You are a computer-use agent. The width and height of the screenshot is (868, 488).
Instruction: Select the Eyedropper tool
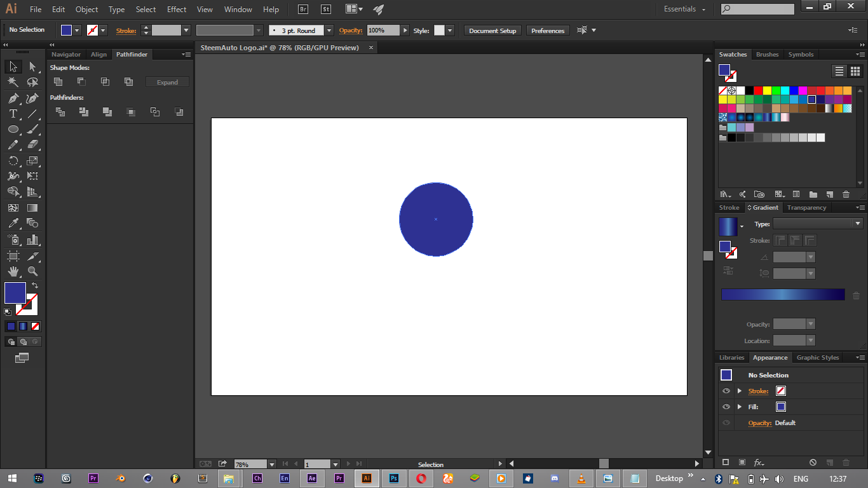(13, 223)
